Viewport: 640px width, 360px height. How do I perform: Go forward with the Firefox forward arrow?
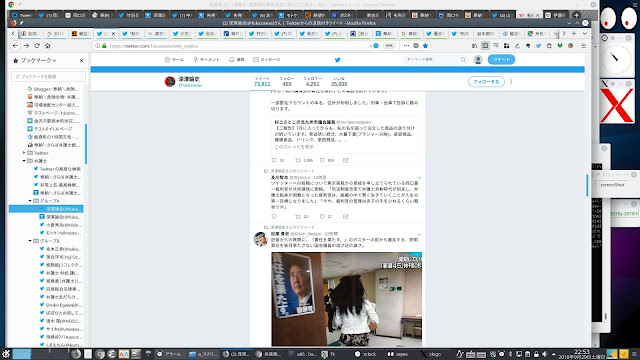[x=26, y=46]
